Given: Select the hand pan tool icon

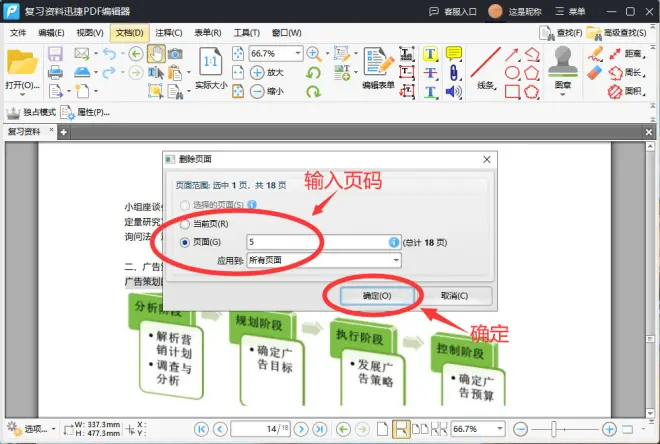Looking at the screenshot, I should click(156, 54).
